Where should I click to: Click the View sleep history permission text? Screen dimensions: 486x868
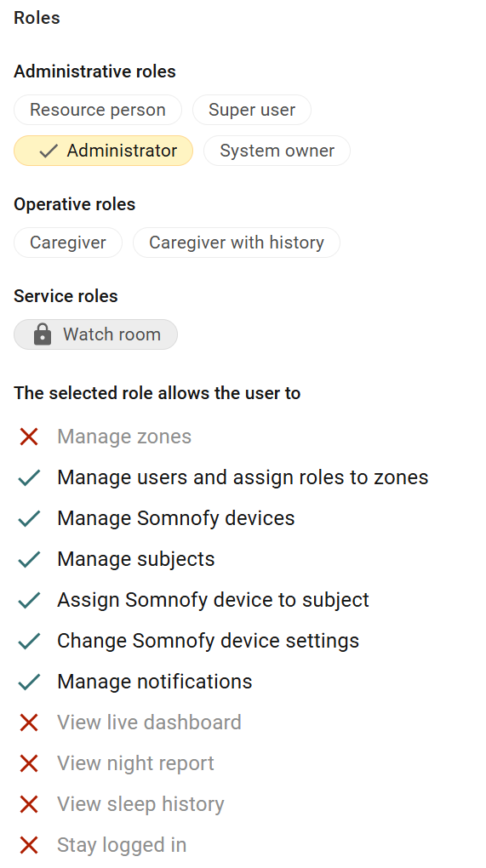140,804
